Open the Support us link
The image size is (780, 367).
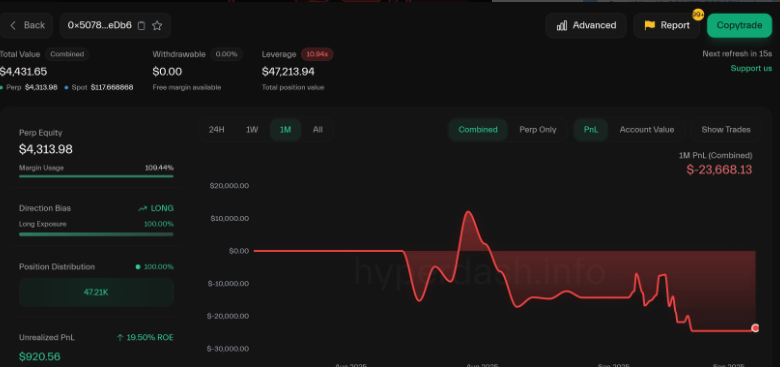751,68
